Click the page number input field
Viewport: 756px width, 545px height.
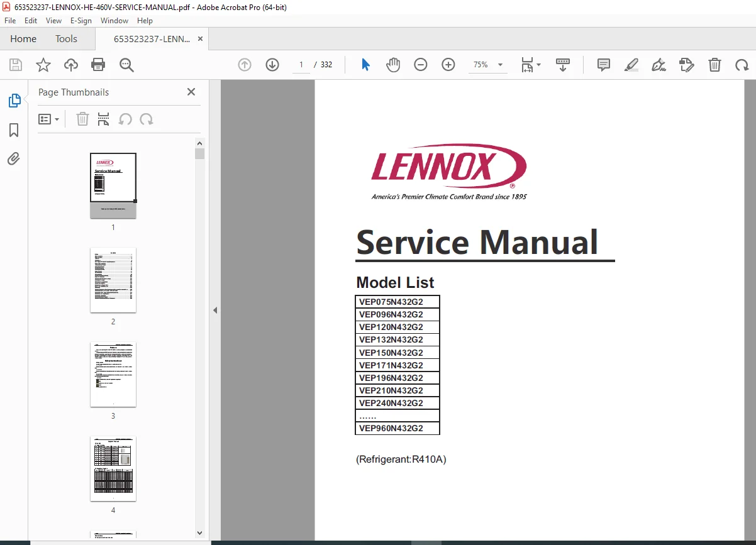click(x=301, y=65)
